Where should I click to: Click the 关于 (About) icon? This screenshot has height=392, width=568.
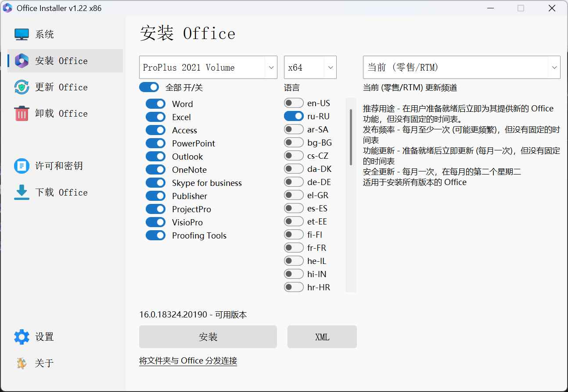point(21,363)
